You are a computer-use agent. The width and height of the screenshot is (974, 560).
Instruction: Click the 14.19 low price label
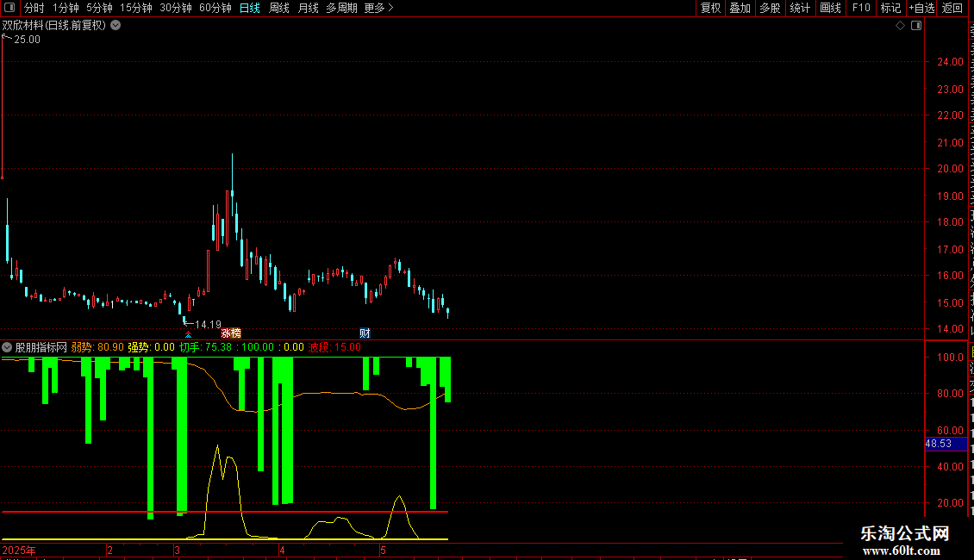(208, 325)
